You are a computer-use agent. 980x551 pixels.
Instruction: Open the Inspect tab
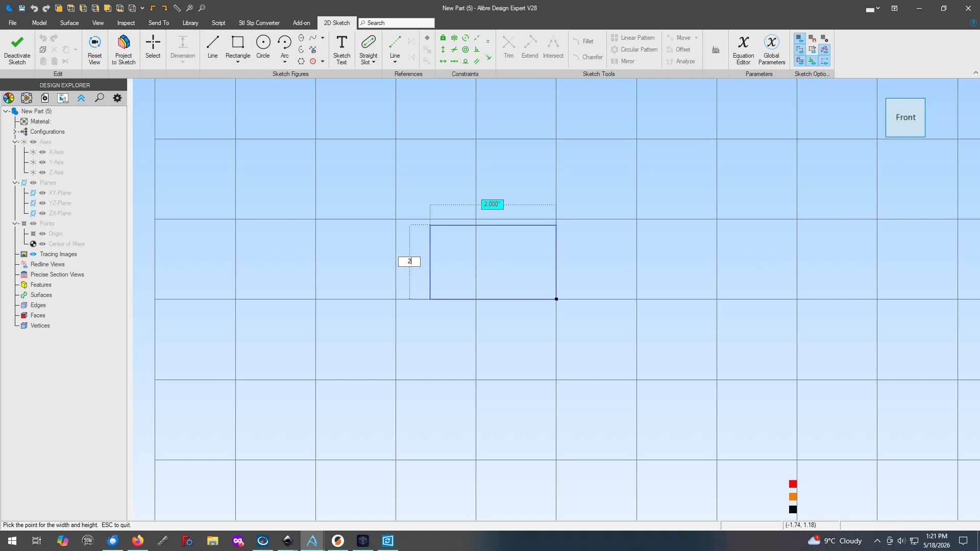[x=126, y=23]
